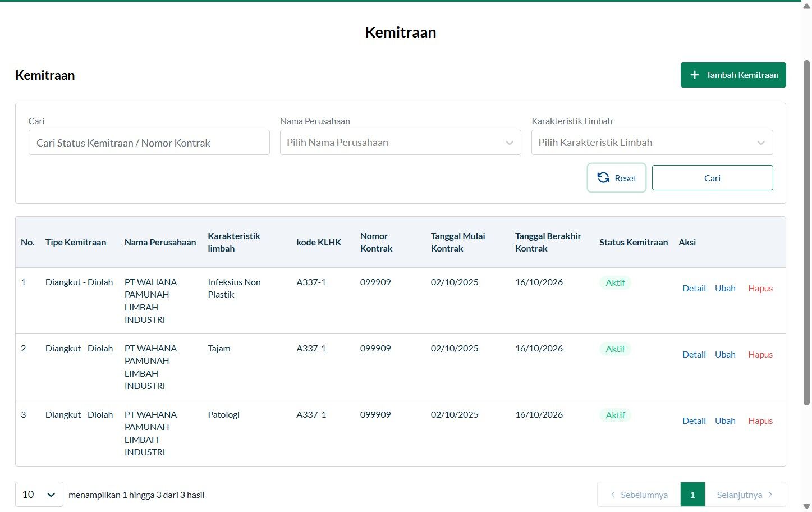Click the scrollbar down arrow
The image size is (812, 512).
pyautogui.click(x=807, y=506)
